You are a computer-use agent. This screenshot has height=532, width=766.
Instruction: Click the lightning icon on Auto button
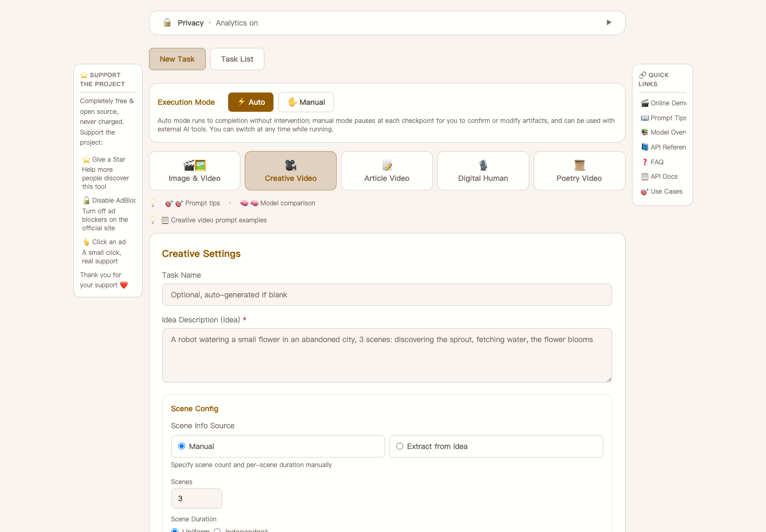pos(242,102)
